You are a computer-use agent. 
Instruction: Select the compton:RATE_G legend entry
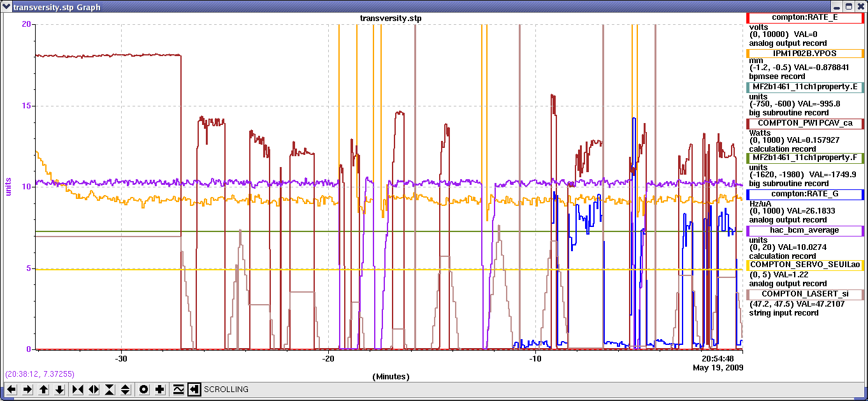tap(805, 194)
